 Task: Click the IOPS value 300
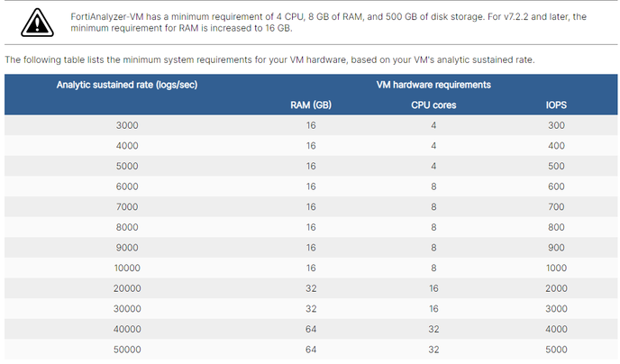pos(555,125)
